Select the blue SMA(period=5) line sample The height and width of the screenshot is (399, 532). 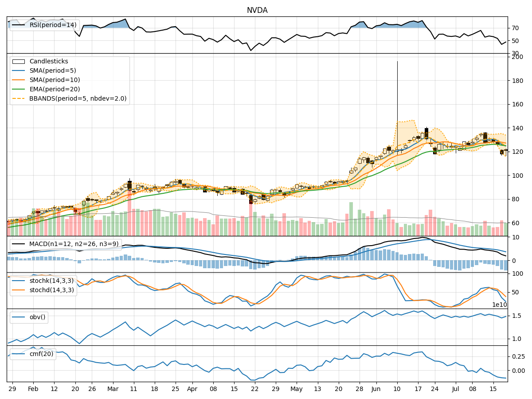pos(20,71)
